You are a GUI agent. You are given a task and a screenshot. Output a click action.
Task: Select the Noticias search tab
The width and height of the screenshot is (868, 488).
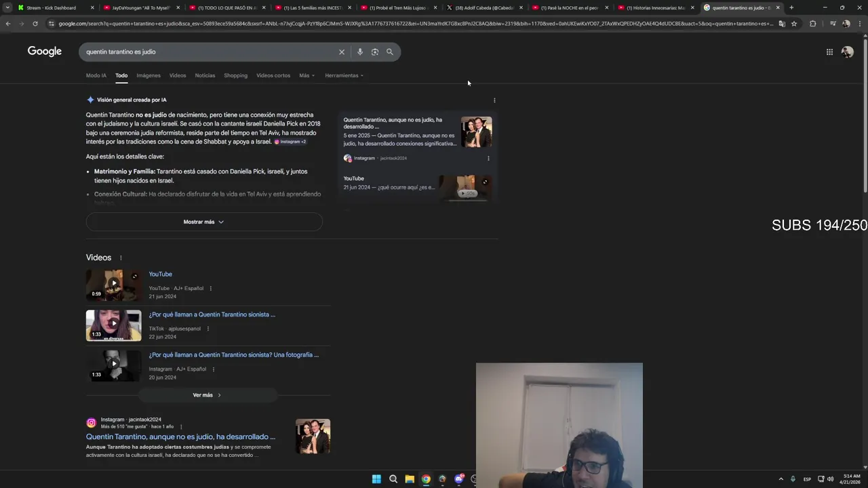coord(205,75)
